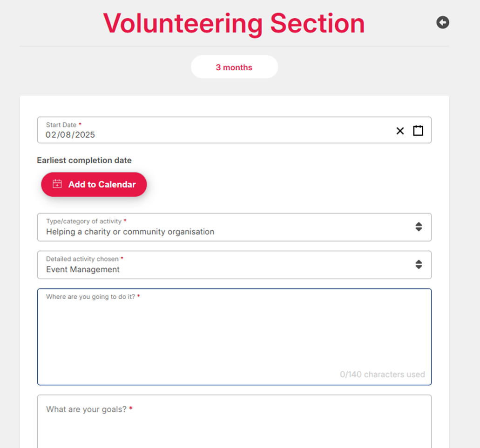Screen dimensions: 480x448
Task: Clear the Start Date using the X icon
Action: pyautogui.click(x=400, y=131)
